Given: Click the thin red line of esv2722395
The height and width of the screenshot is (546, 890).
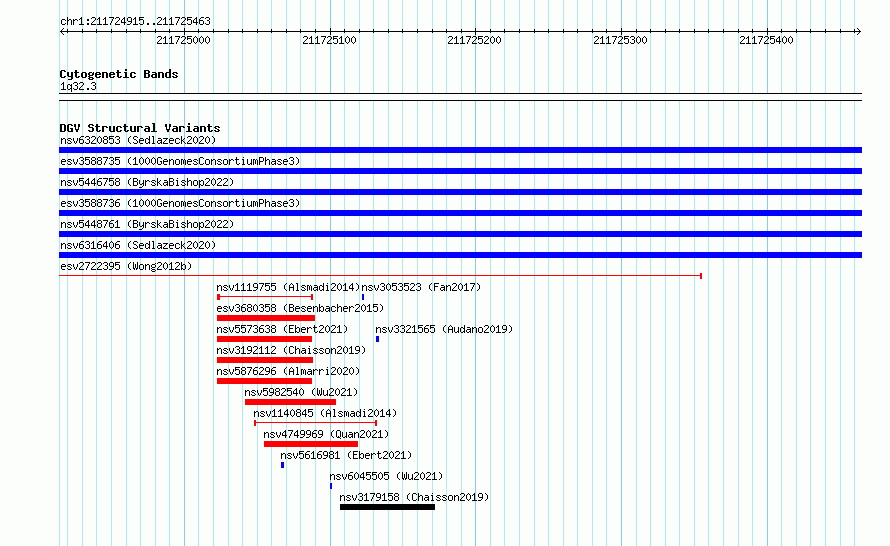Looking at the screenshot, I should pos(380,276).
